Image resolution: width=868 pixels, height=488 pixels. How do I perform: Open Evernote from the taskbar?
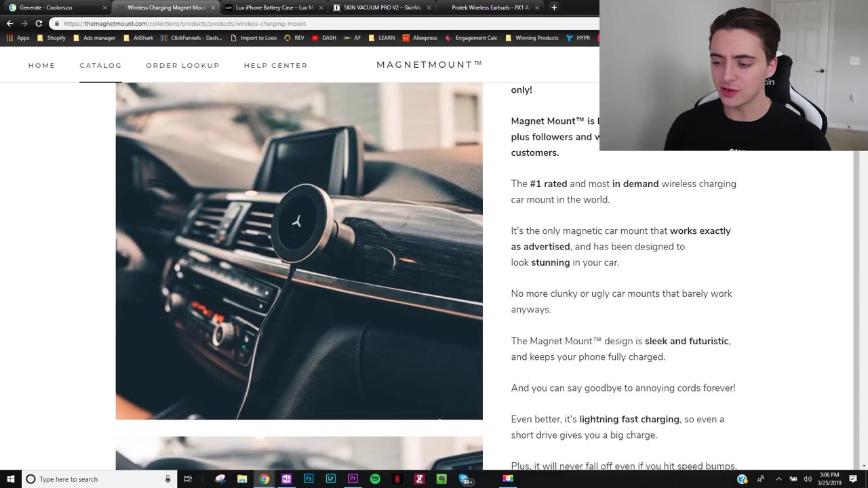(441, 479)
